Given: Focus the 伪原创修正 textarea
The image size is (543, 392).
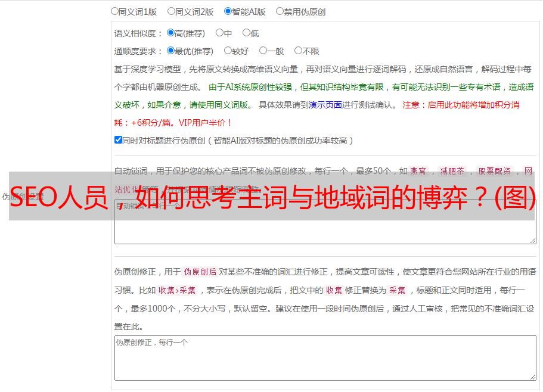Looking at the screenshot, I should coord(325,358).
